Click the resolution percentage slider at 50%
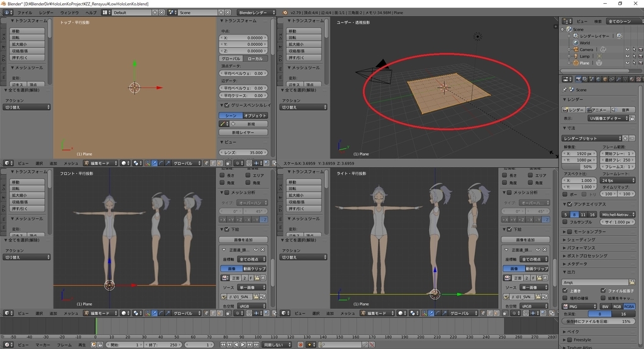Viewport: 644px width, 349px height. coord(579,167)
